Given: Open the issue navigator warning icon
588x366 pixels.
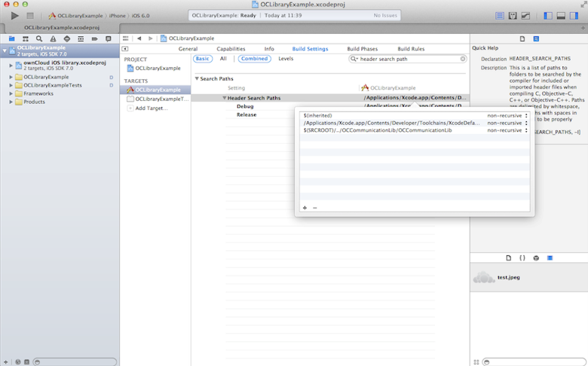Looking at the screenshot, I should tap(53, 38).
